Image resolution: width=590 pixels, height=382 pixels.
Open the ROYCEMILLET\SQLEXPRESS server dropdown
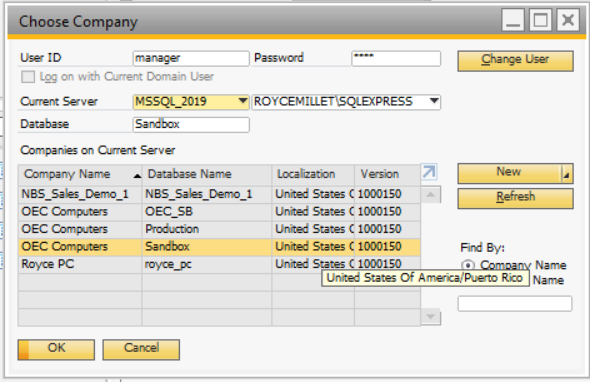pyautogui.click(x=434, y=101)
